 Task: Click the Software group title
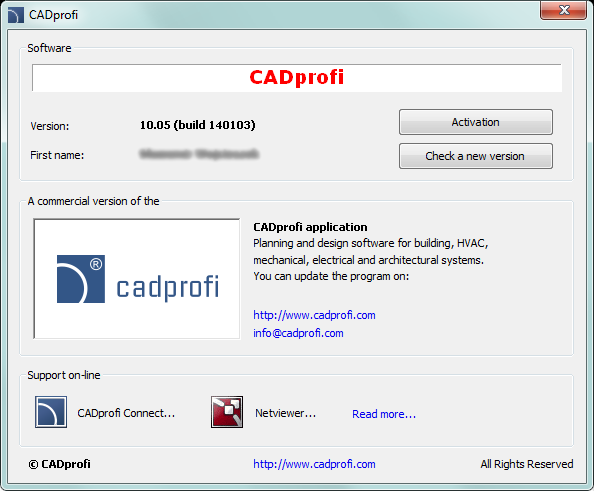[x=49, y=48]
